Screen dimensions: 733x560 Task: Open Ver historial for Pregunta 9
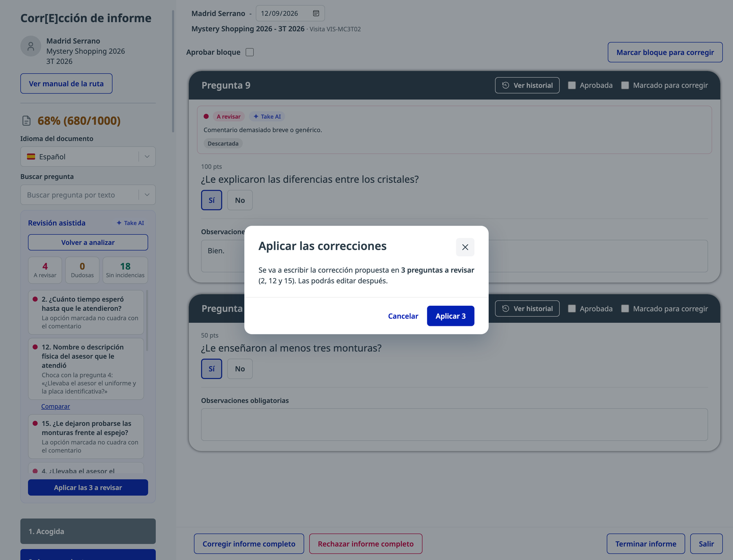pos(527,85)
